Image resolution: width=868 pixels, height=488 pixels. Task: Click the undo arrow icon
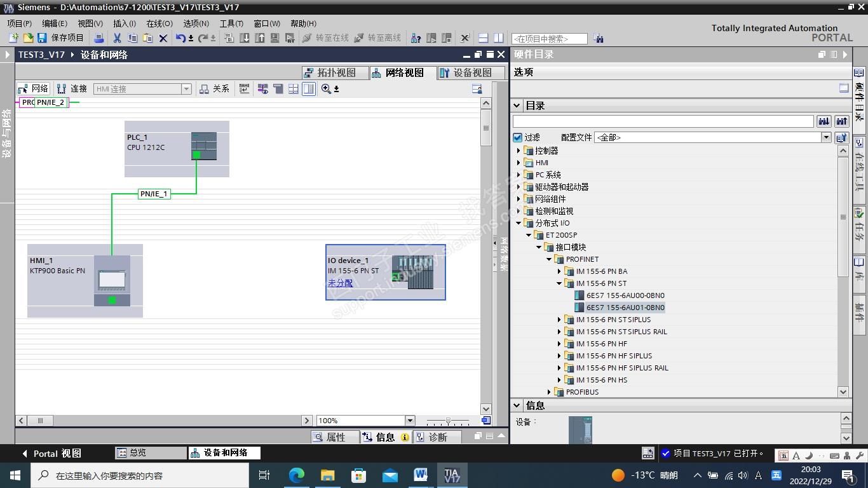tap(180, 38)
